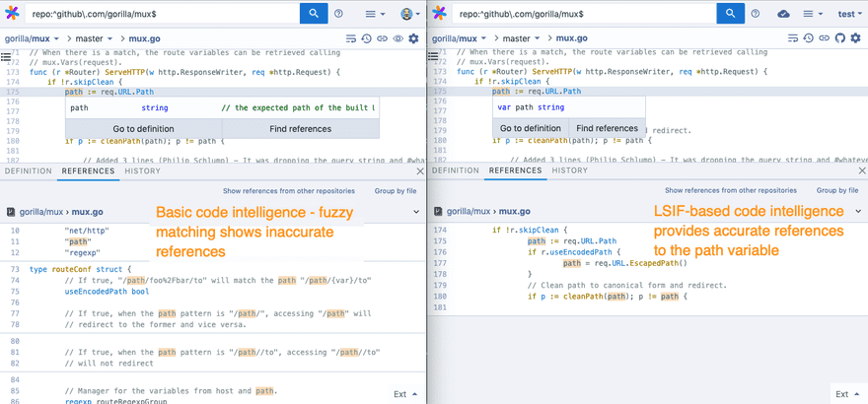The image size is (868, 404).
Task: Toggle 'Group by file' in left window
Action: tap(396, 191)
